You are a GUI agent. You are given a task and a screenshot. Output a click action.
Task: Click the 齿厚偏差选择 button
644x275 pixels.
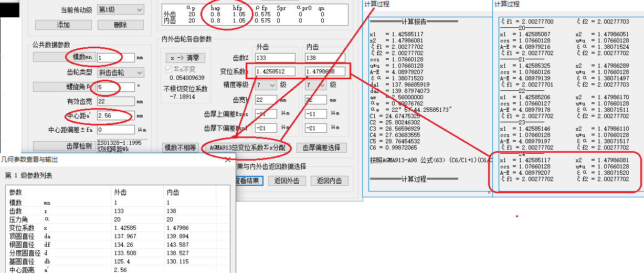click(321, 148)
